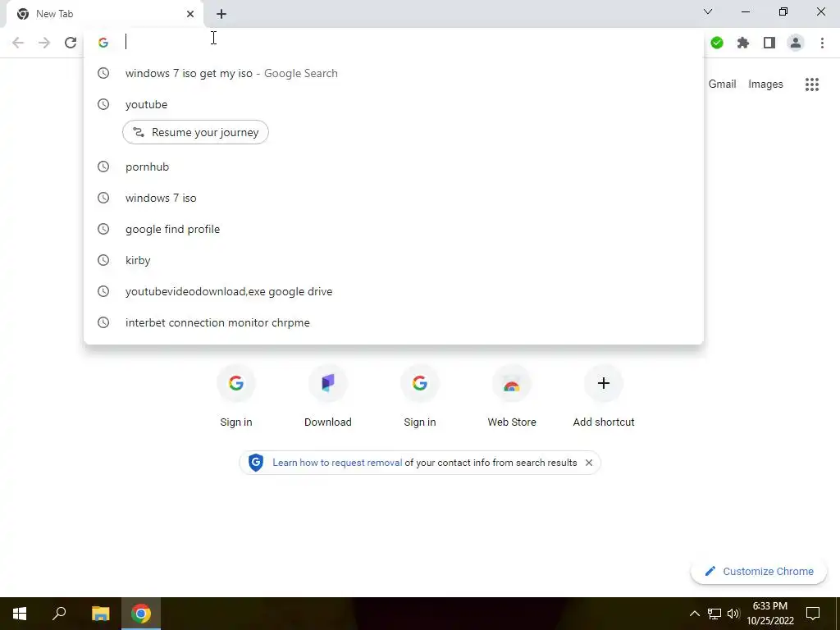Select the kirby suggestion
The width and height of the screenshot is (840, 630).
point(394,260)
